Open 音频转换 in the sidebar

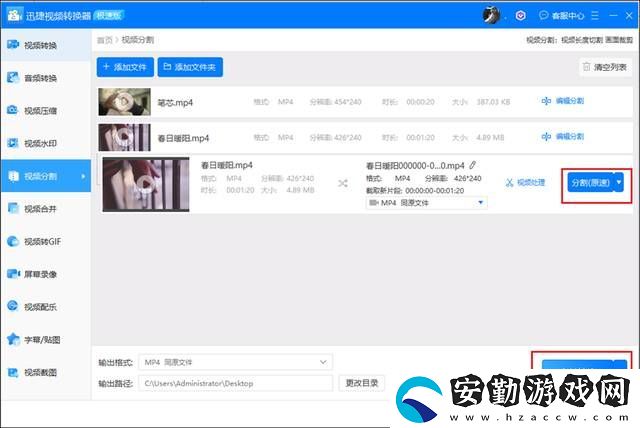tap(46, 78)
